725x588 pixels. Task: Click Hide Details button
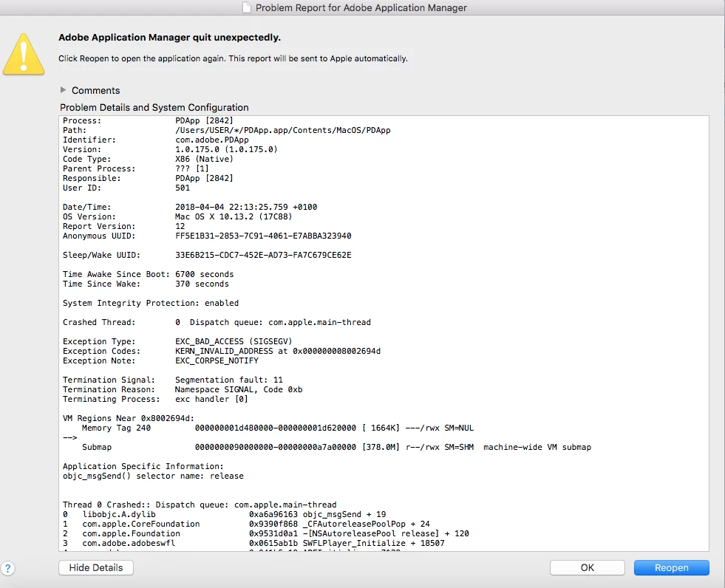point(96,567)
